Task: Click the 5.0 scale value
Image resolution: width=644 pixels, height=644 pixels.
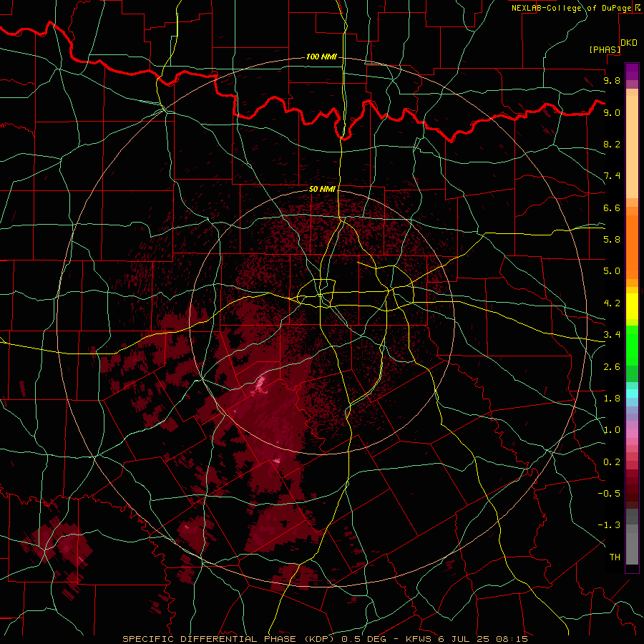Action: (x=612, y=271)
